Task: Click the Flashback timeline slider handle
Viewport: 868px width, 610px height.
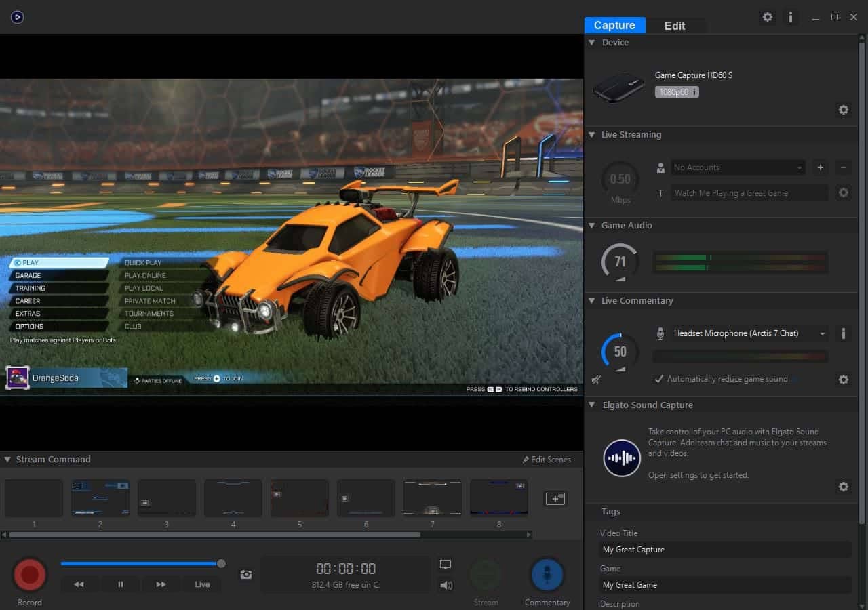Action: coord(221,563)
